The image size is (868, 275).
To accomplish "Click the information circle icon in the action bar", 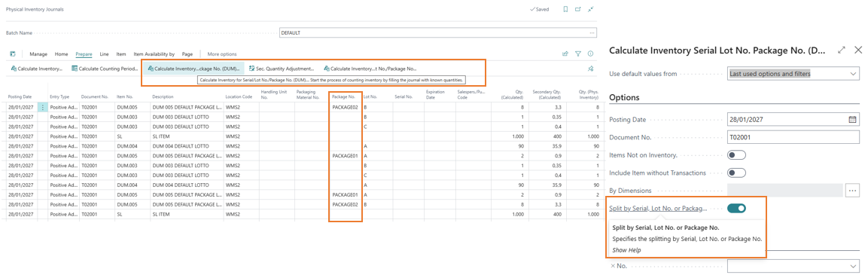I will 591,53.
